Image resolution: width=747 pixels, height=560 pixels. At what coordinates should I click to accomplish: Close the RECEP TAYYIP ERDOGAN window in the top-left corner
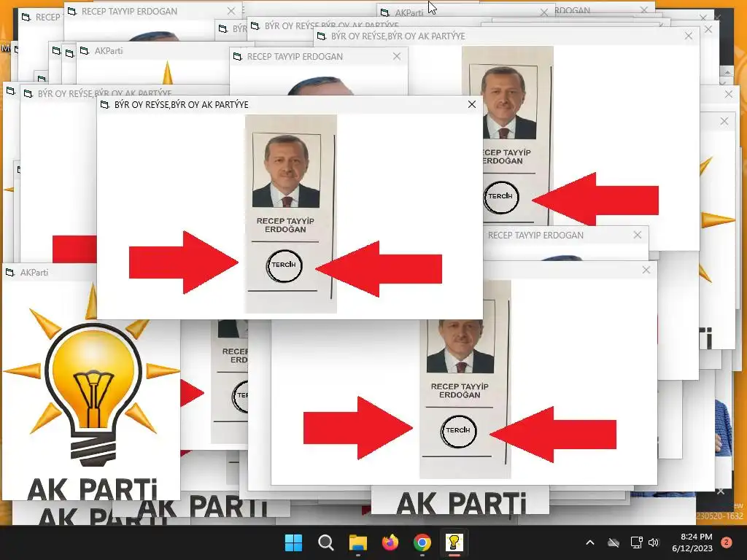(231, 11)
